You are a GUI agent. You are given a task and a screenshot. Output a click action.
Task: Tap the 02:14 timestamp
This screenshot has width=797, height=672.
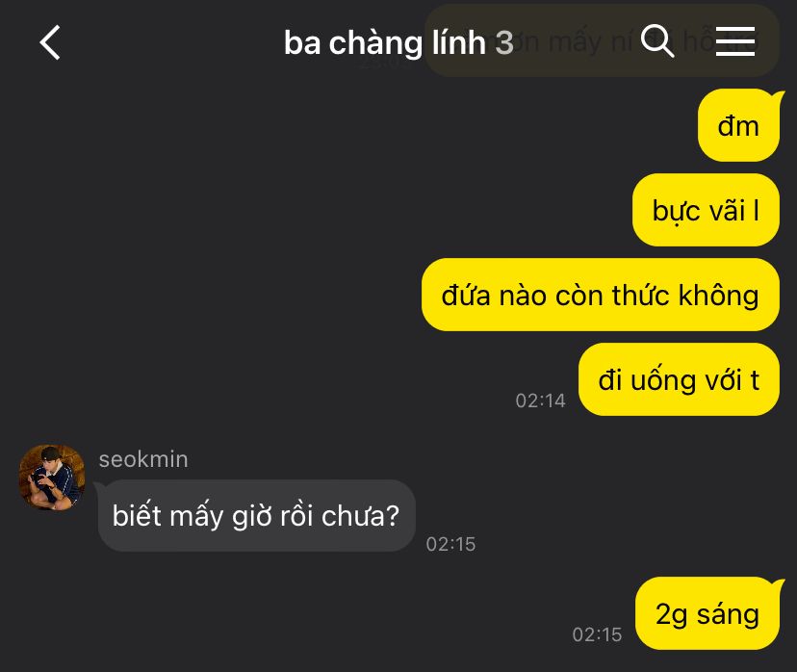tap(540, 401)
